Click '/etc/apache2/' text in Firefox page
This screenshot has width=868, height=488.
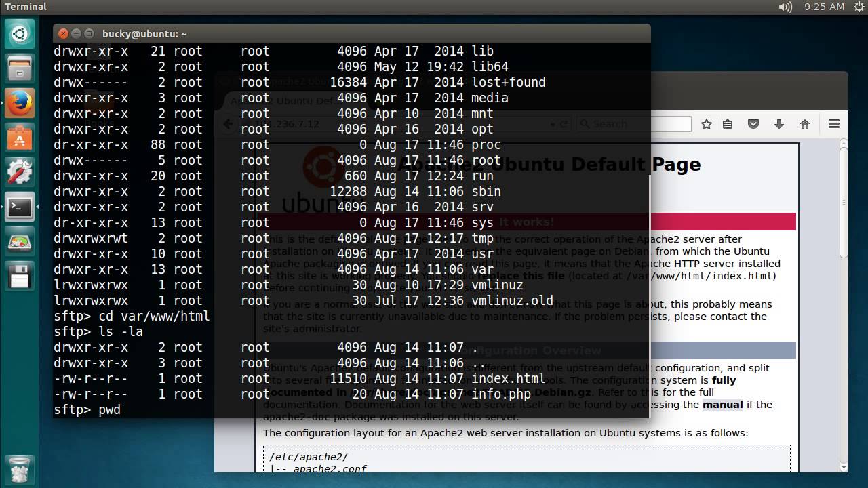[x=309, y=457]
